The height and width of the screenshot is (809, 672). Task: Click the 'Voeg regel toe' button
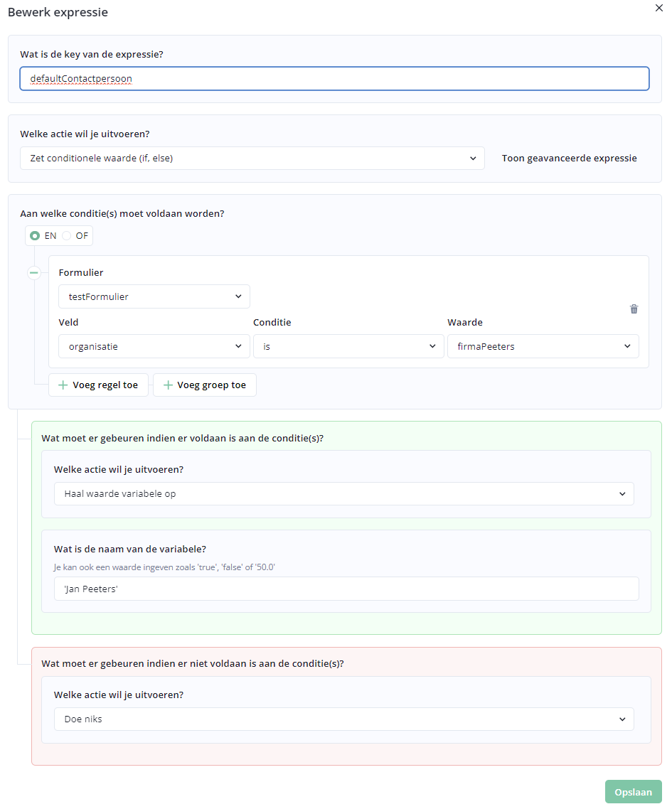pyautogui.click(x=99, y=385)
